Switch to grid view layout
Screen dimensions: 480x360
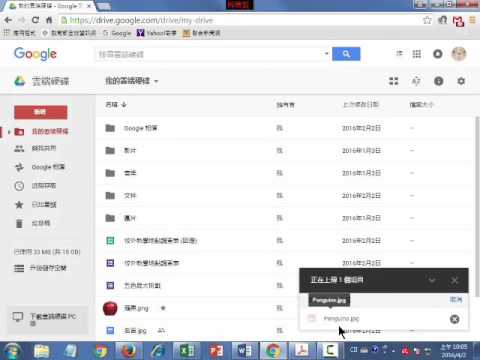(394, 81)
